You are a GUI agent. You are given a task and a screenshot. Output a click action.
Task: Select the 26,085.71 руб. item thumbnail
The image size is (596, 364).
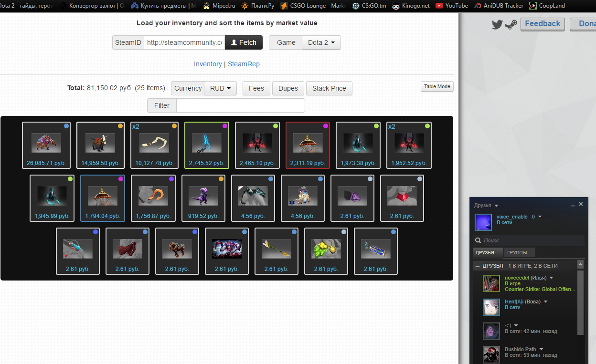click(46, 145)
